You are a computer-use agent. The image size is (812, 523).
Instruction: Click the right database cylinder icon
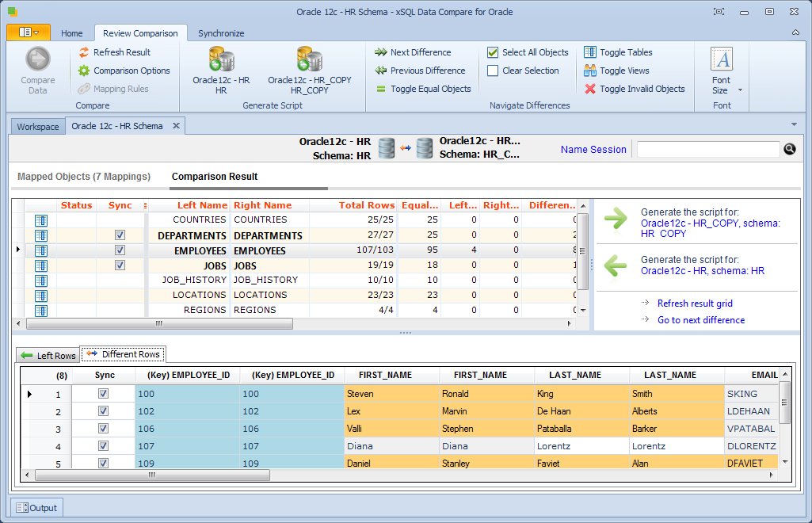[x=425, y=148]
